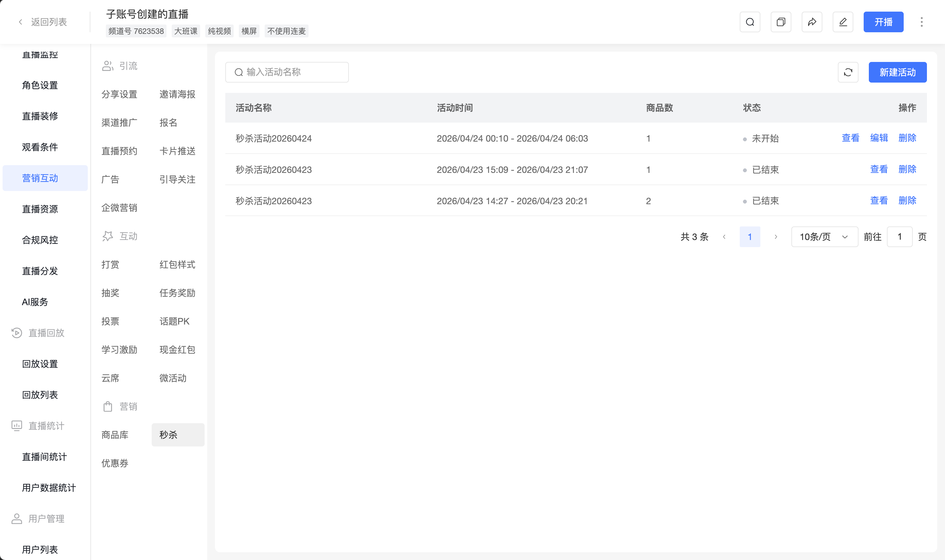945x560 pixels.
Task: Click the search icon in top header
Action: pyautogui.click(x=750, y=22)
